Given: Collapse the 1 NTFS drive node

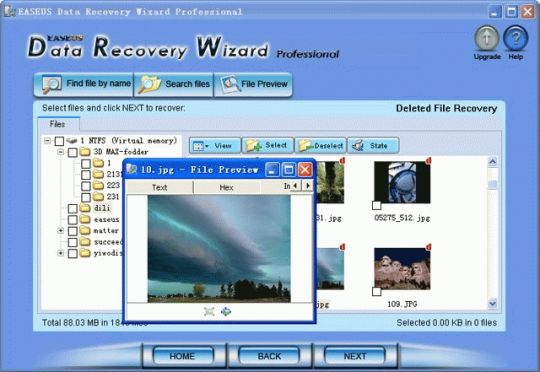Looking at the screenshot, I should [48, 141].
